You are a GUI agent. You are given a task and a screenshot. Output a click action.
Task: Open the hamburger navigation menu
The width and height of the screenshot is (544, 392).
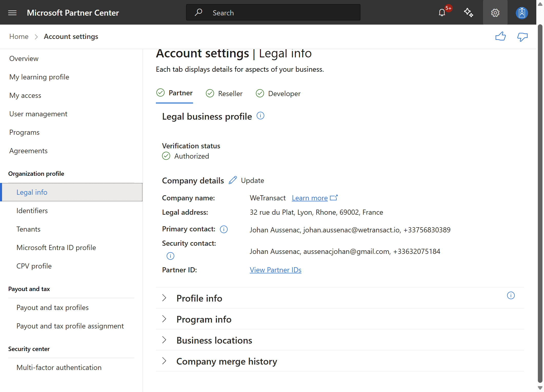pyautogui.click(x=12, y=13)
